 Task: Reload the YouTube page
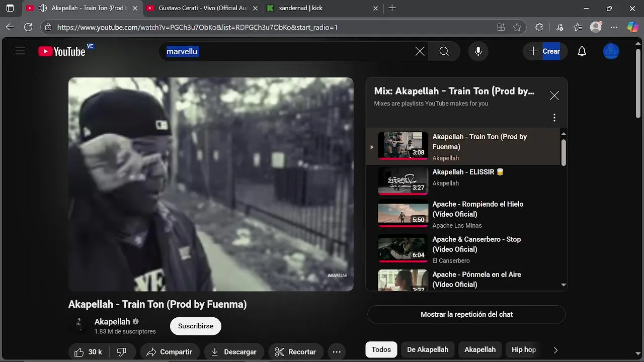(x=28, y=27)
